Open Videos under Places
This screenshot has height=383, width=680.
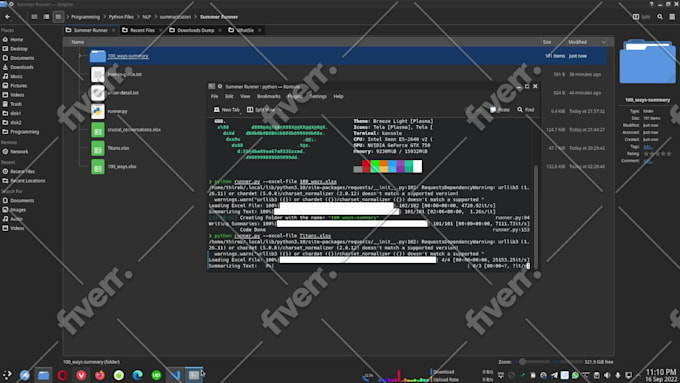point(14,95)
